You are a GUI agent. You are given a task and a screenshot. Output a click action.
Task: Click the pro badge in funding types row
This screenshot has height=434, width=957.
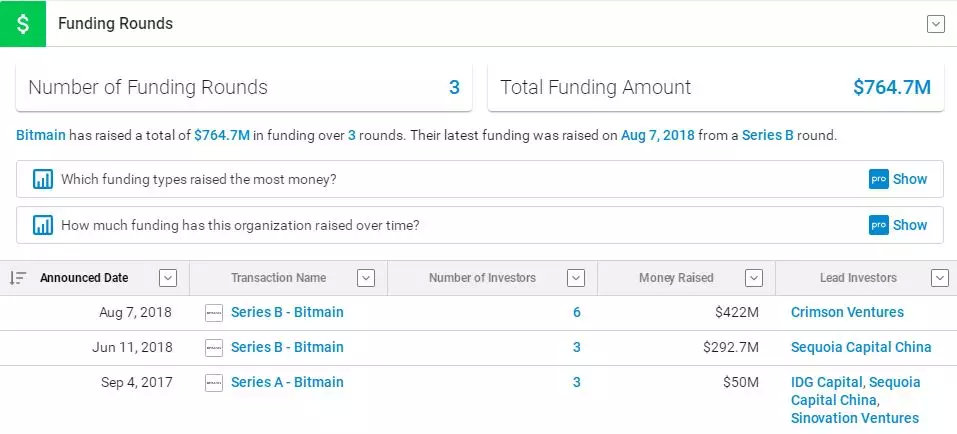(x=879, y=179)
